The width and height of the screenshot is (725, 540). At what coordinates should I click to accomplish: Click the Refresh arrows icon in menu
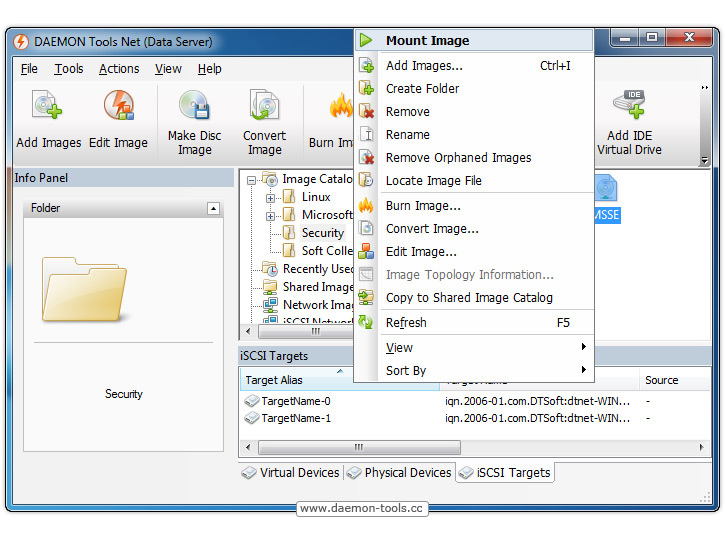366,322
